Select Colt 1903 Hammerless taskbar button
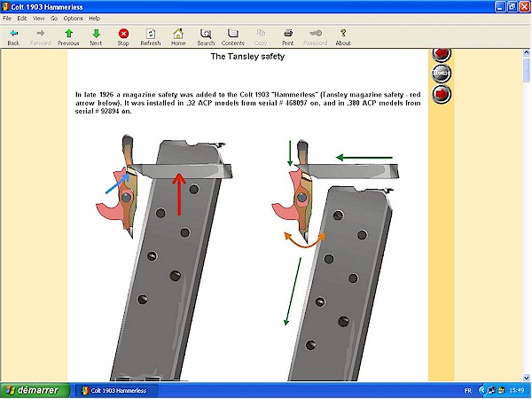This screenshot has width=532, height=399. [116, 390]
